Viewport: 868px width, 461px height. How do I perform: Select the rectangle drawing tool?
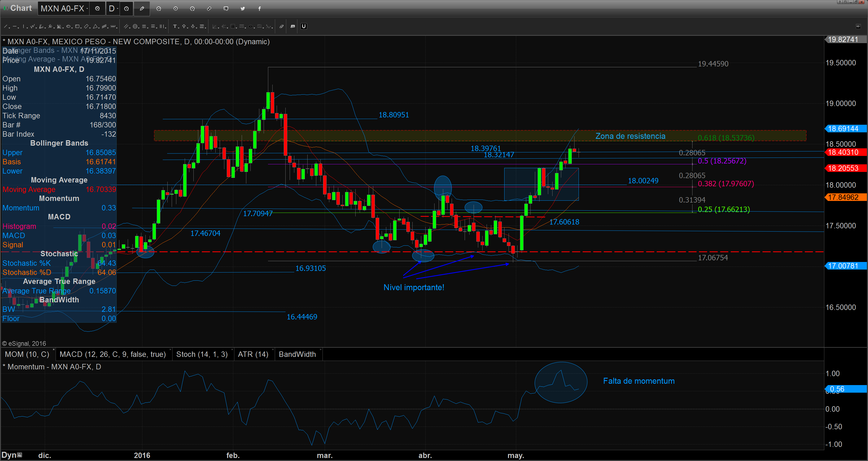77,26
